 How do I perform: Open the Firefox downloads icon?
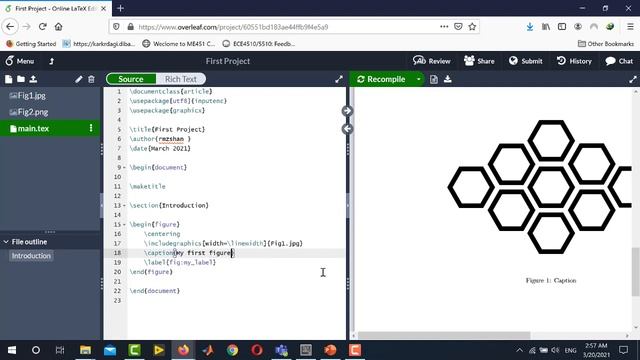pos(530,27)
